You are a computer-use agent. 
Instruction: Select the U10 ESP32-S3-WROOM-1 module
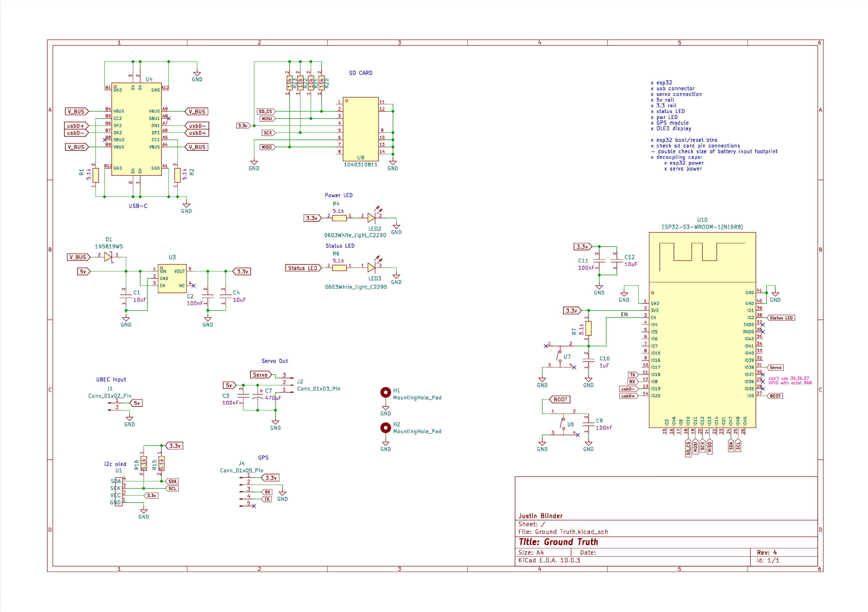702,330
